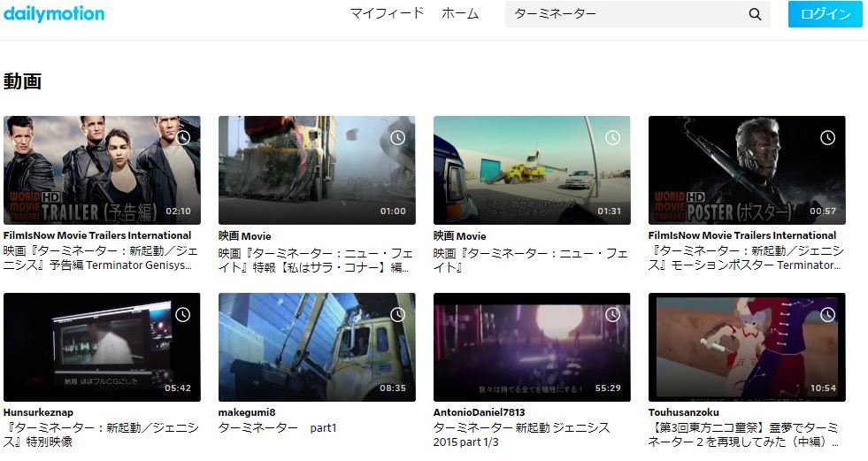Click watch-later clock on 05:42 video
This screenshot has width=868, height=461.
183,315
